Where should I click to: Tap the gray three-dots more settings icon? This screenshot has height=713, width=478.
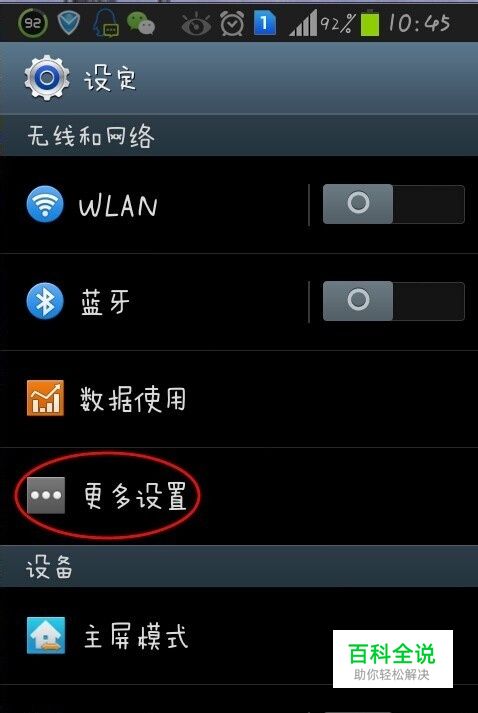pyautogui.click(x=45, y=496)
